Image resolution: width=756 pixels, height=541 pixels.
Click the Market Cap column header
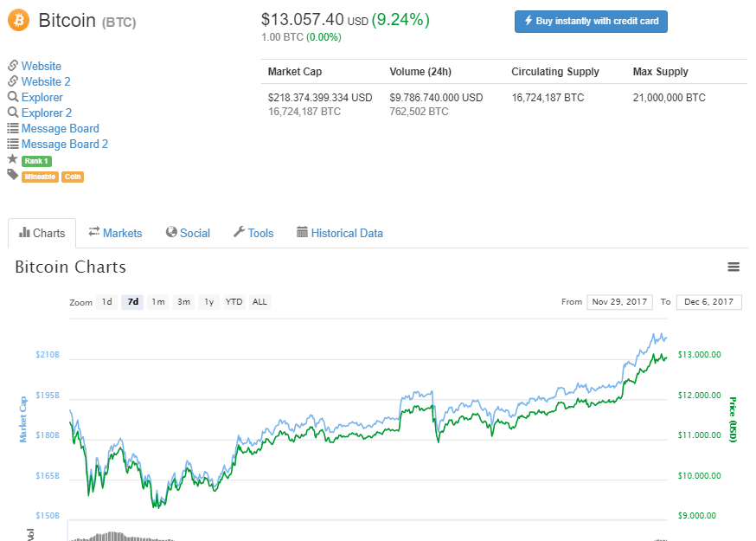[295, 72]
